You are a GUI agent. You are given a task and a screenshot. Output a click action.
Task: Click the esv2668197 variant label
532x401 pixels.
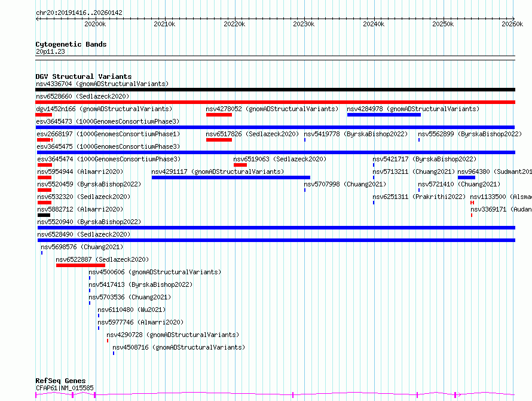click(108, 134)
